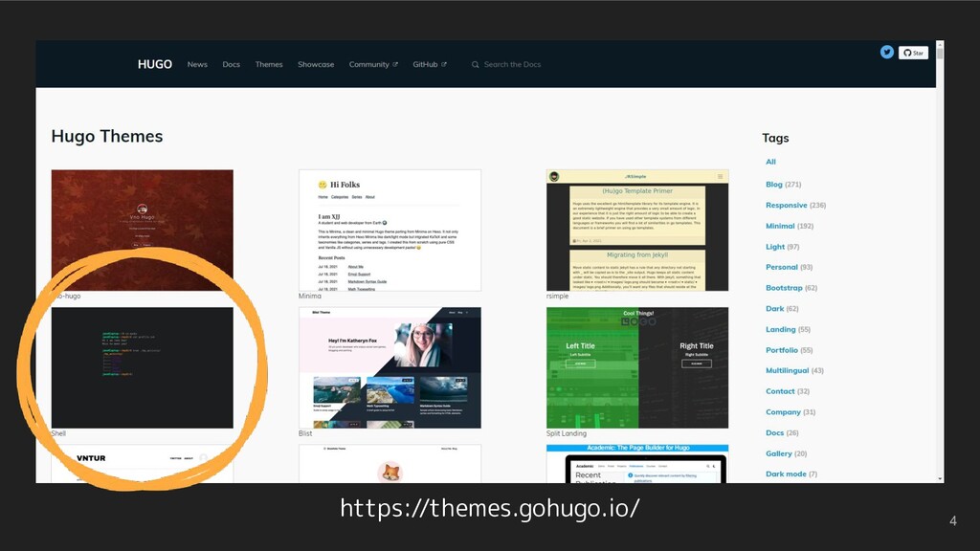Viewport: 980px width, 551px height.
Task: Filter themes by Dark tag
Action: (x=782, y=309)
